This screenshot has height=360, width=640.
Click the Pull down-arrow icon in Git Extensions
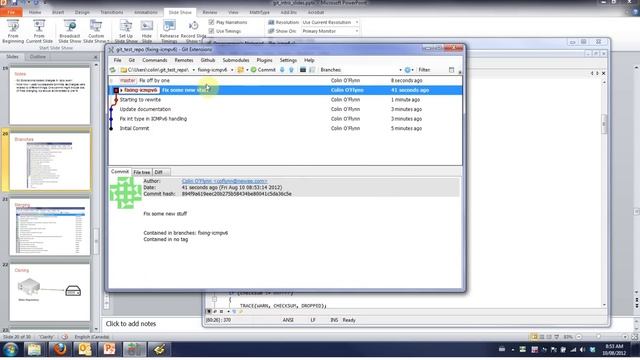click(x=282, y=70)
